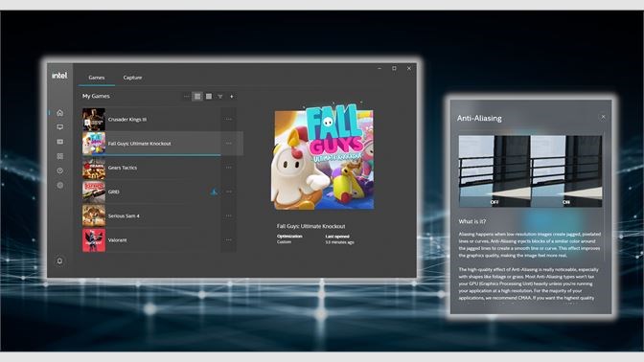
Task: Open the Support help sidebar icon
Action: 60,170
